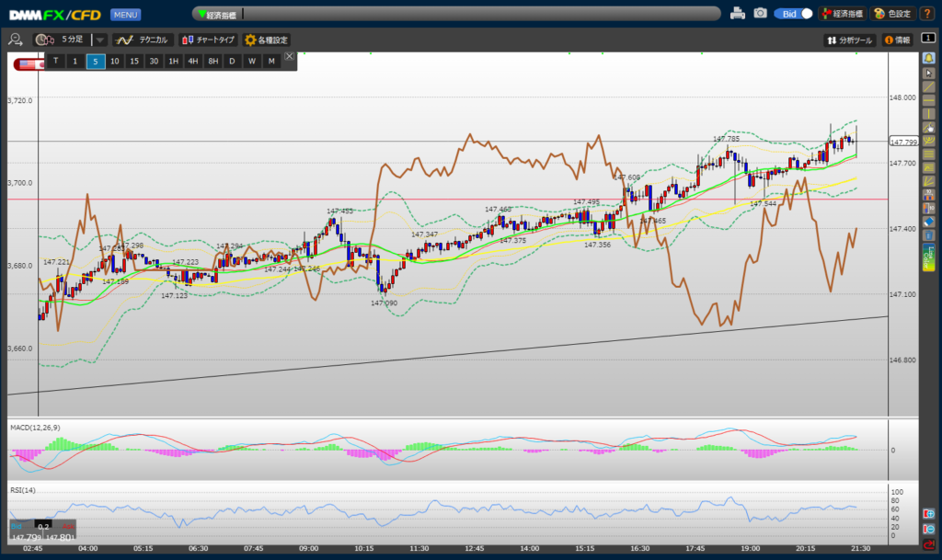Click the 分析ツール button
Image resolution: width=942 pixels, height=560 pixels.
click(x=849, y=40)
